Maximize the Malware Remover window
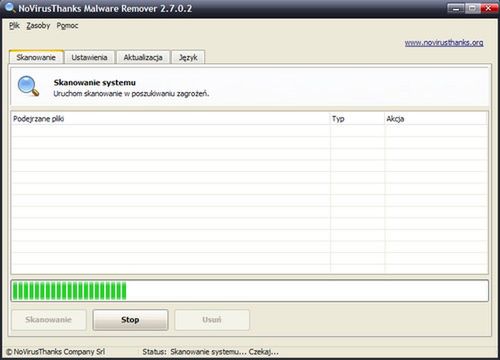Screen dimensions: 500x360 click(x=472, y=8)
